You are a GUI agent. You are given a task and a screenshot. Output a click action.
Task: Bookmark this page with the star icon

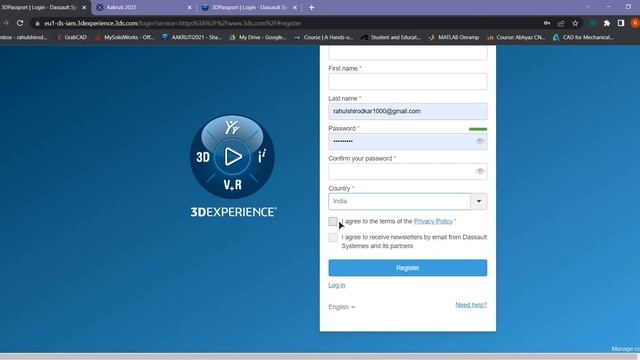tap(575, 23)
